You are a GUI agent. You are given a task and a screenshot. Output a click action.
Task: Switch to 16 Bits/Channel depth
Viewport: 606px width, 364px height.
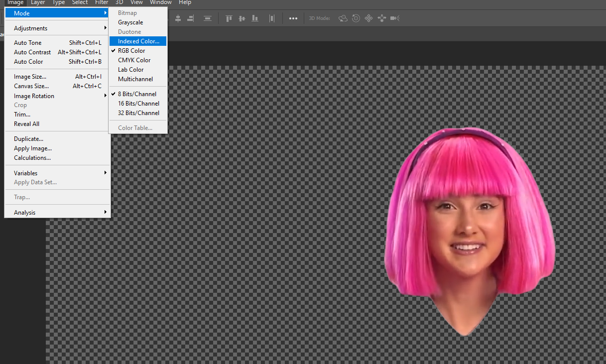(x=138, y=104)
